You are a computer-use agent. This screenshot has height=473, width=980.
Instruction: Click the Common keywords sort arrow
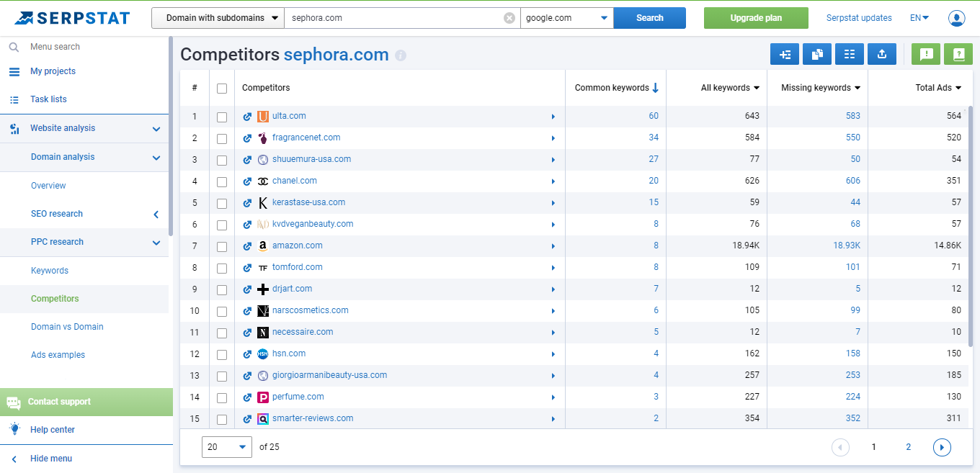pos(655,88)
